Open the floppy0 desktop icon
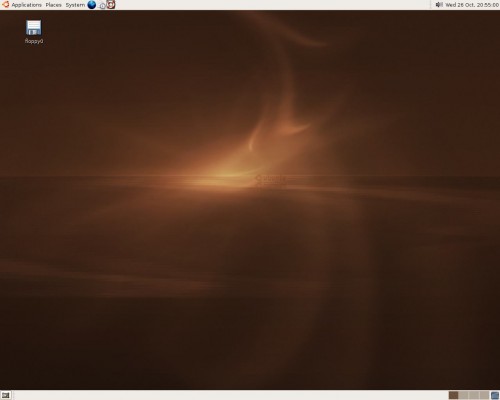Image resolution: width=500 pixels, height=400 pixels. 34,28
